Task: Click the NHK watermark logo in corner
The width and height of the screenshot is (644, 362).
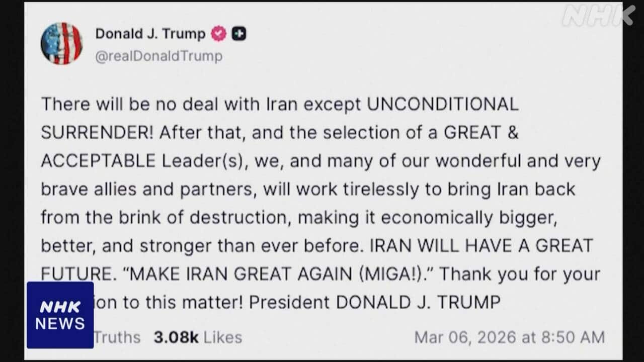Action: point(598,16)
